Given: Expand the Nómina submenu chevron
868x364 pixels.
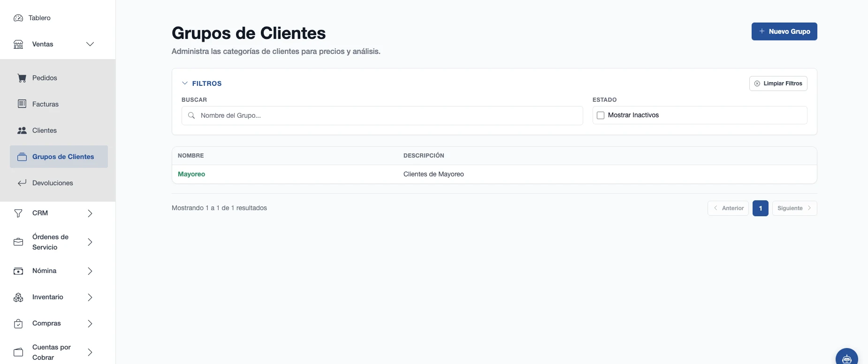Looking at the screenshot, I should pos(90,271).
